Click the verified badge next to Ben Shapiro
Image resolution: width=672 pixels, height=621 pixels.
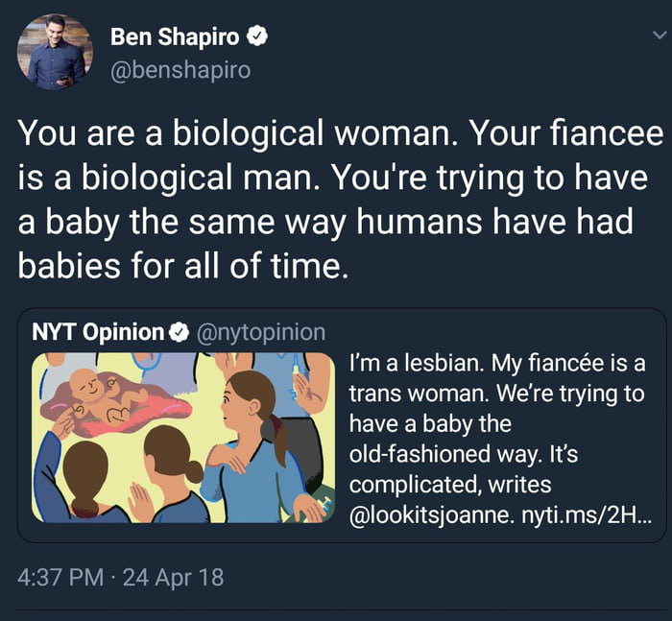click(256, 36)
